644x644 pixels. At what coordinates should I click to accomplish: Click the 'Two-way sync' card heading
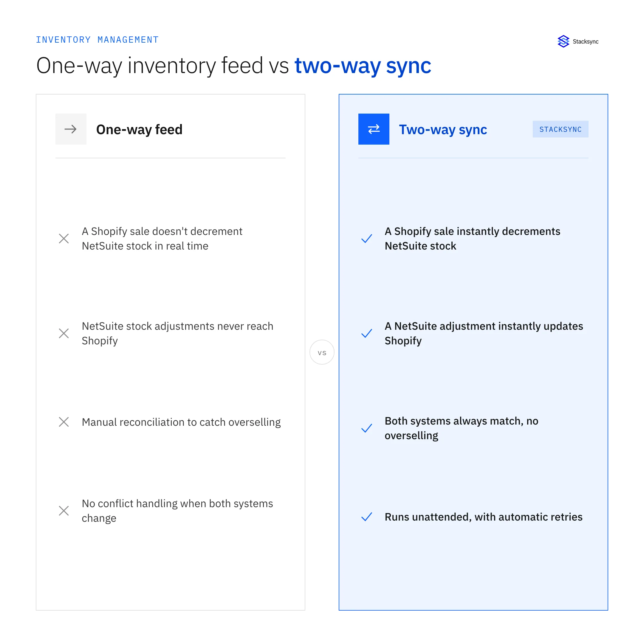(443, 129)
